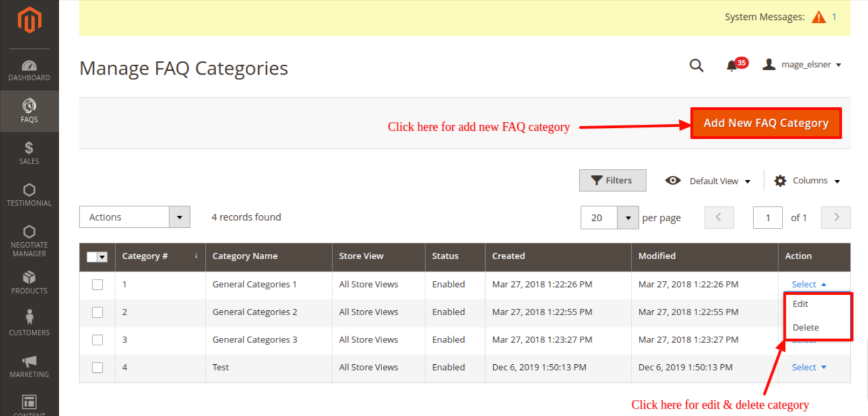Image resolution: width=868 pixels, height=416 pixels.
Task: Open the Columns dropdown
Action: pos(807,181)
